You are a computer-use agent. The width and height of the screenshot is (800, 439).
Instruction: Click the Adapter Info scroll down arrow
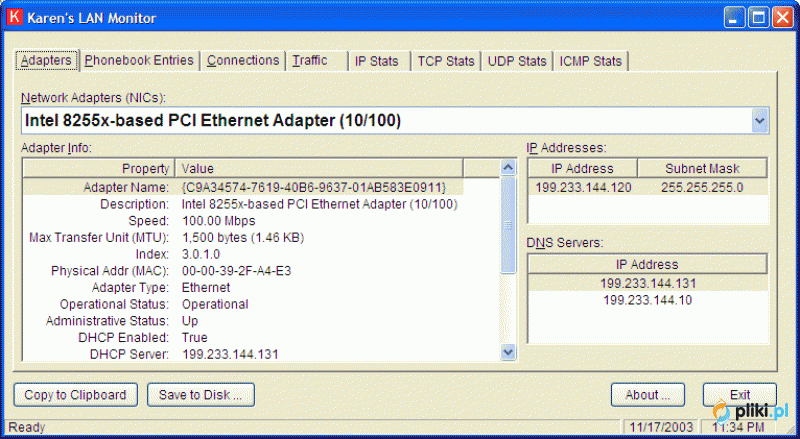(x=508, y=352)
